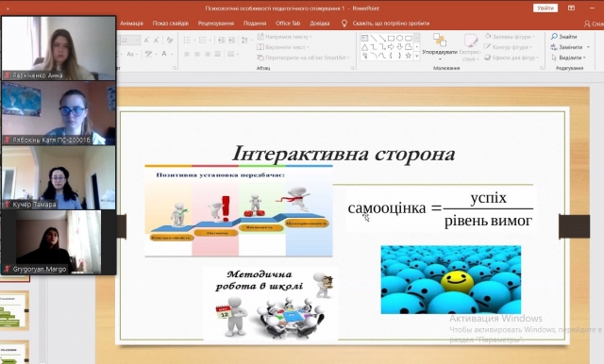Click the font color A swatch
This screenshot has height=364, width=604.
pos(164,54)
